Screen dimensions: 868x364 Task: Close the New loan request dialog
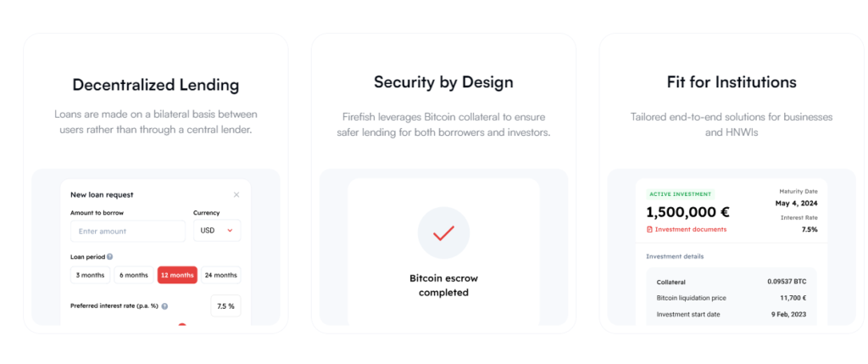[236, 195]
